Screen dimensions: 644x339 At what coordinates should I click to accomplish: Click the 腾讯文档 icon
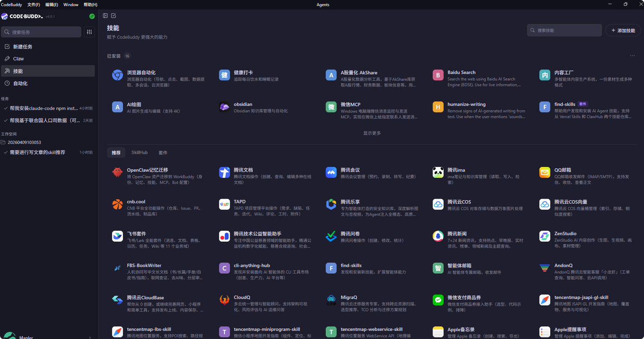tap(225, 173)
